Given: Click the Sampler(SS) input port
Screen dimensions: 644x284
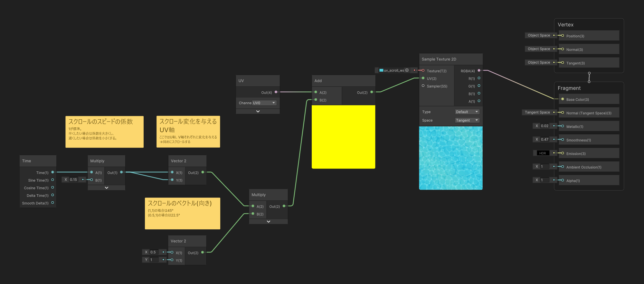Looking at the screenshot, I should click(423, 86).
